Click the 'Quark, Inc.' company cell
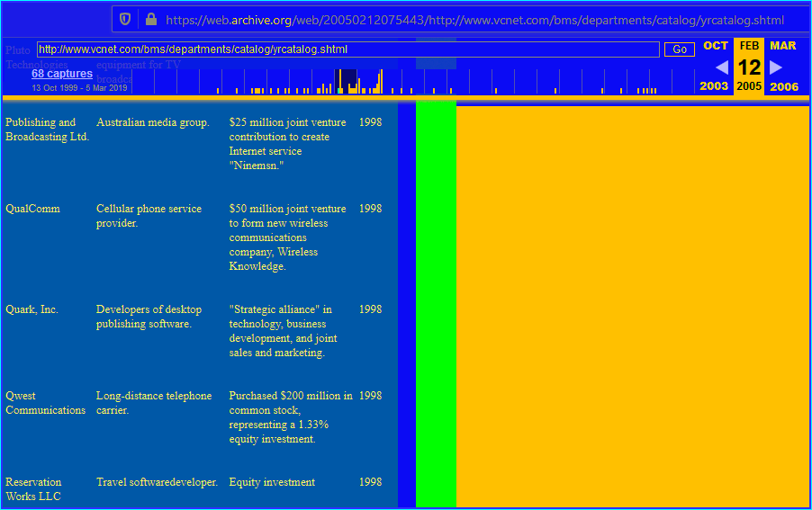Image resolution: width=812 pixels, height=510 pixels. (x=32, y=309)
